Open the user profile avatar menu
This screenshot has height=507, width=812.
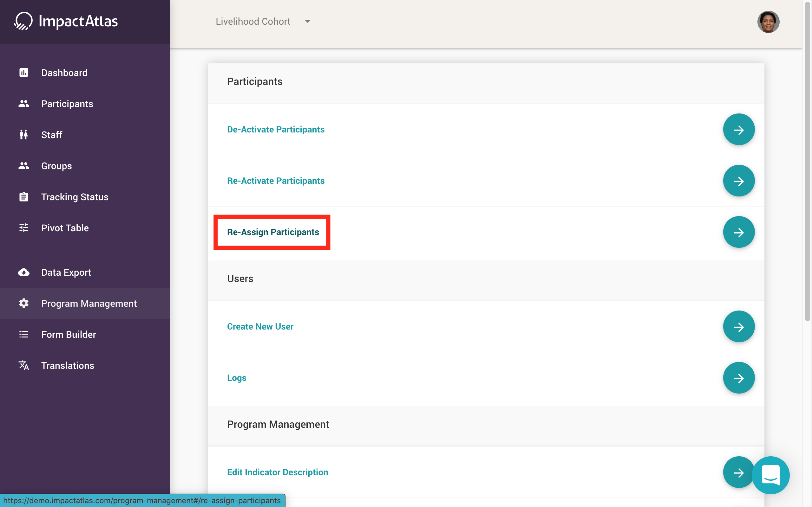[768, 22]
